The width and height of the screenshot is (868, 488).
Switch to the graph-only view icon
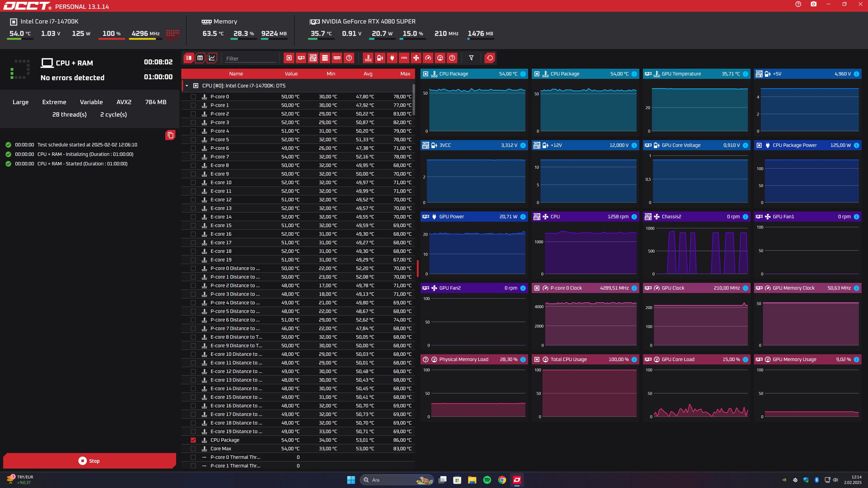pos(212,58)
